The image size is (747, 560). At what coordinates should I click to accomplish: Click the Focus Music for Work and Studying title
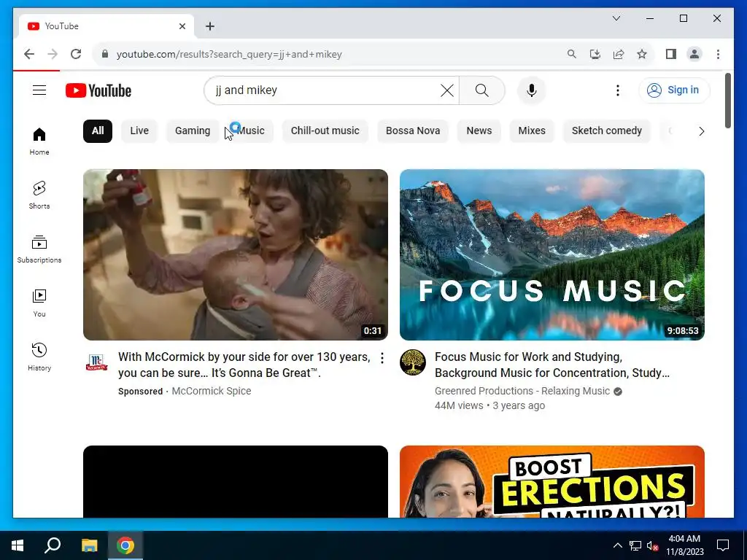click(552, 365)
